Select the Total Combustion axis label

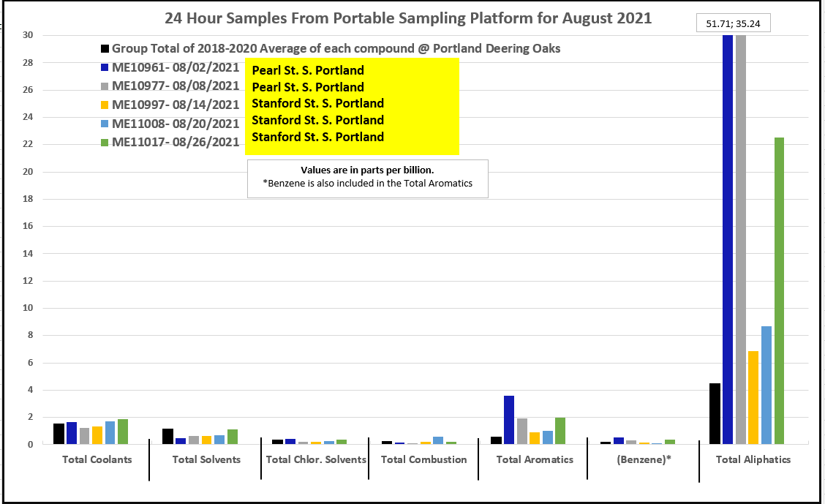point(423,459)
